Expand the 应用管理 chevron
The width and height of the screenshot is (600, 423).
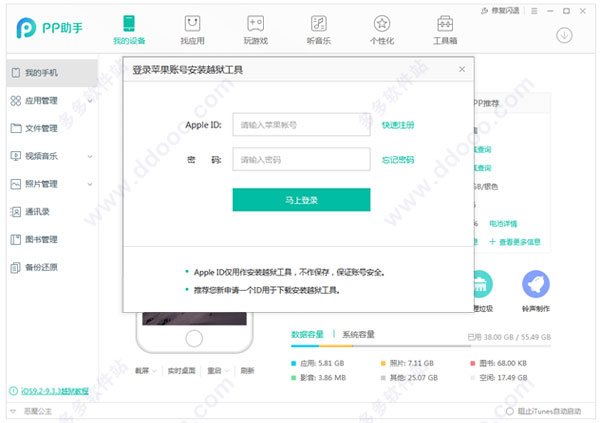90,101
